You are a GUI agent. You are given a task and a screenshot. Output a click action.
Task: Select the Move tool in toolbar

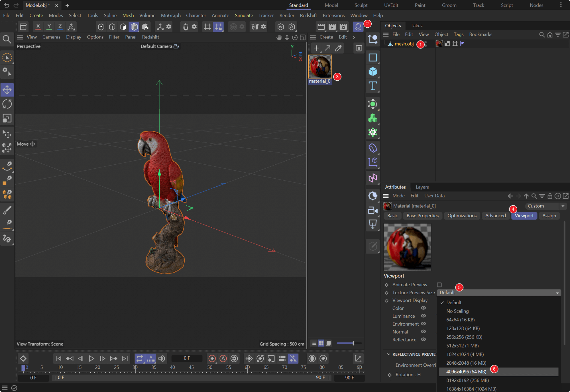[x=7, y=90]
